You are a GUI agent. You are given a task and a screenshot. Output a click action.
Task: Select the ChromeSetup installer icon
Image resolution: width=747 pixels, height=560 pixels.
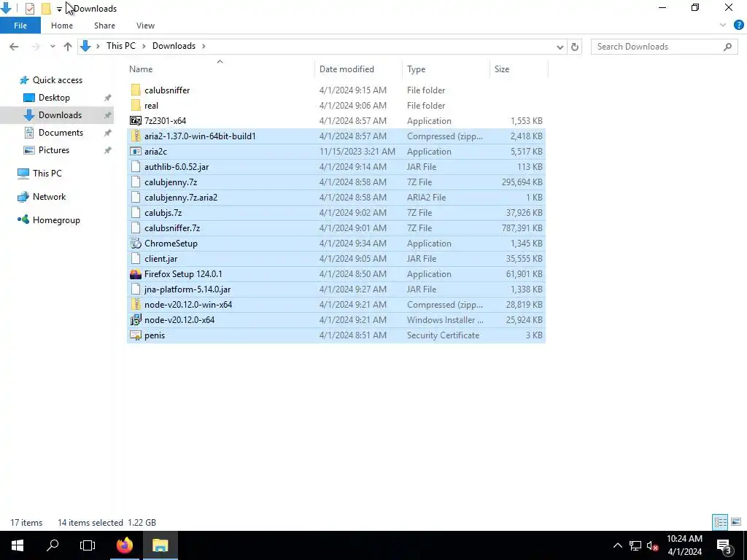pyautogui.click(x=136, y=244)
